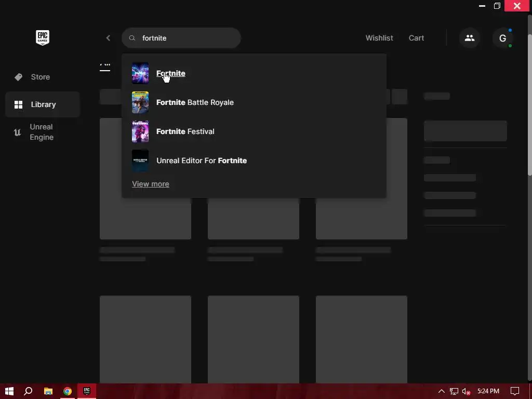Image resolution: width=532 pixels, height=399 pixels.
Task: Select Fortnite Battle Royale search result
Action: pos(254,102)
